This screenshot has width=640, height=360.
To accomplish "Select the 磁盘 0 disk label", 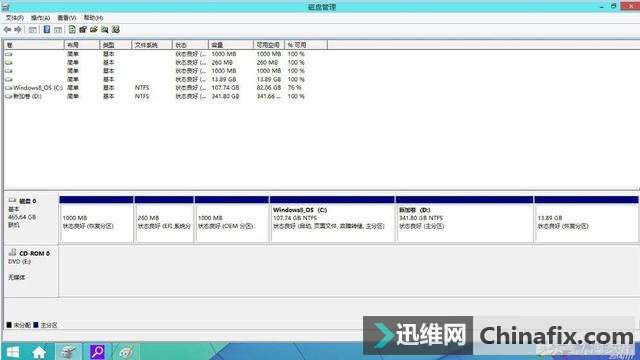I will pos(31,218).
